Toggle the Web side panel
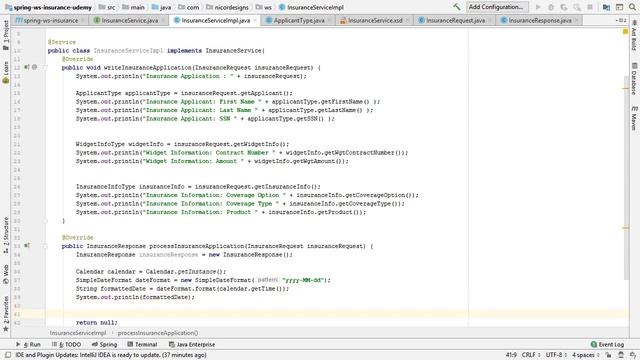The height and width of the screenshot is (360, 640). pyautogui.click(x=5, y=274)
